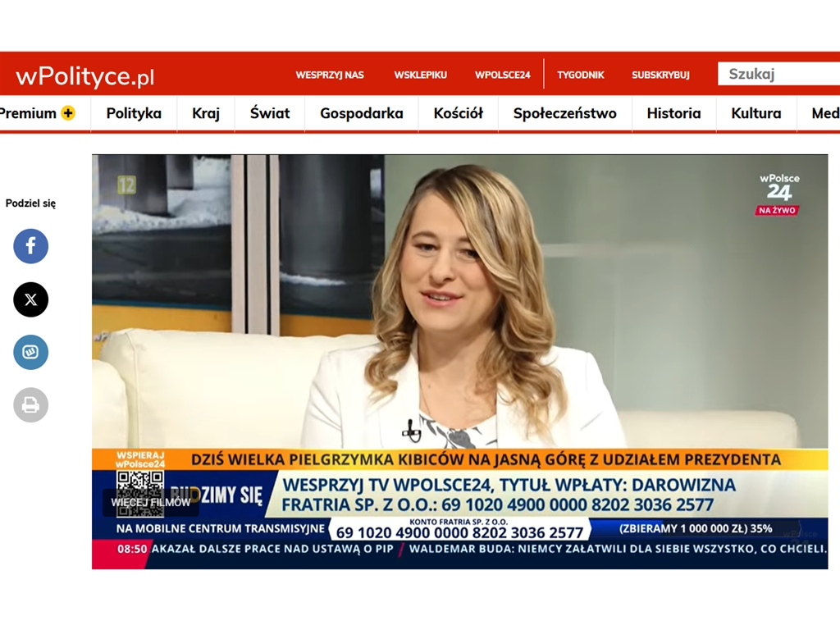Share article via Facebook icon

coord(30,246)
